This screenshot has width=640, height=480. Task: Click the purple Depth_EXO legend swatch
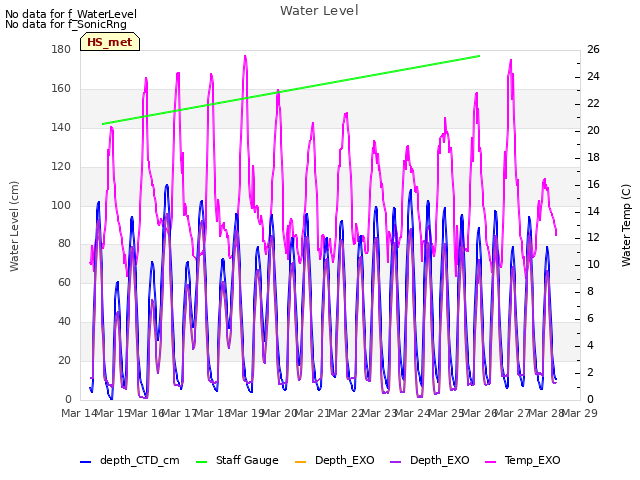pyautogui.click(x=395, y=462)
